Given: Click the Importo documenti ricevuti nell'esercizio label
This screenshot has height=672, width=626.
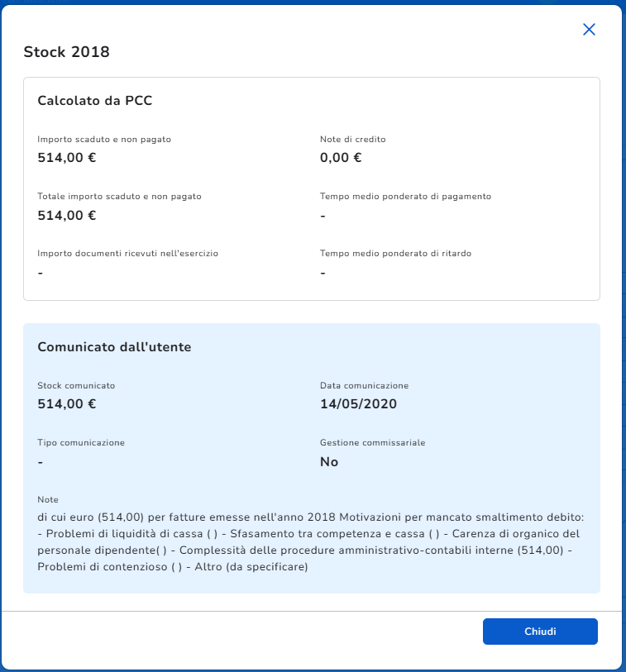Looking at the screenshot, I should pyautogui.click(x=127, y=253).
